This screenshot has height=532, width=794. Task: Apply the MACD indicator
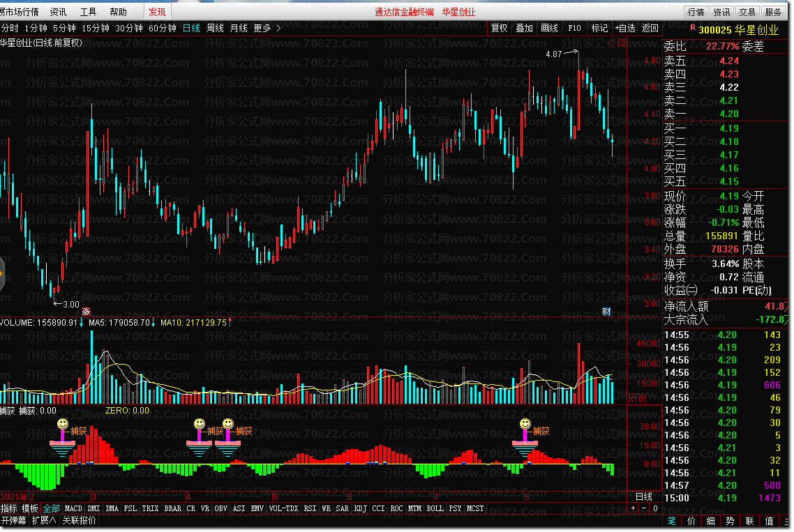[x=73, y=508]
